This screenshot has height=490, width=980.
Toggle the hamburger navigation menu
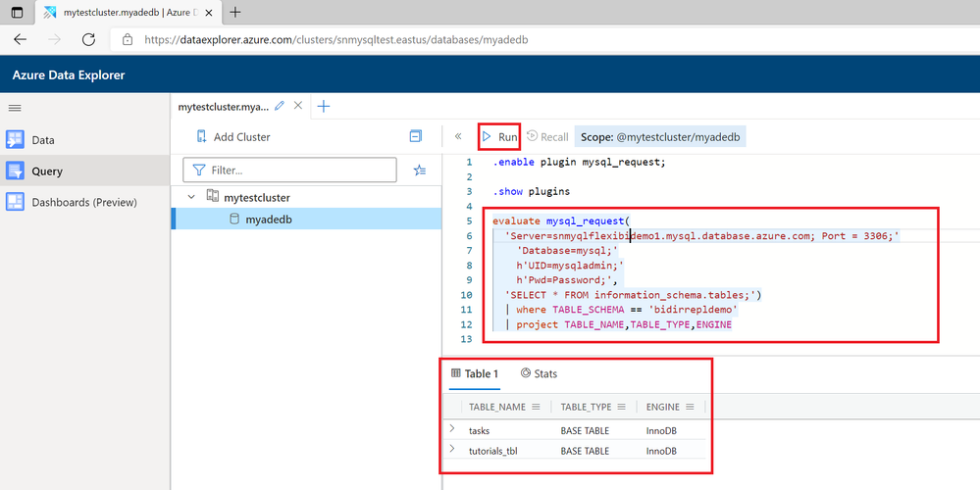[15, 108]
